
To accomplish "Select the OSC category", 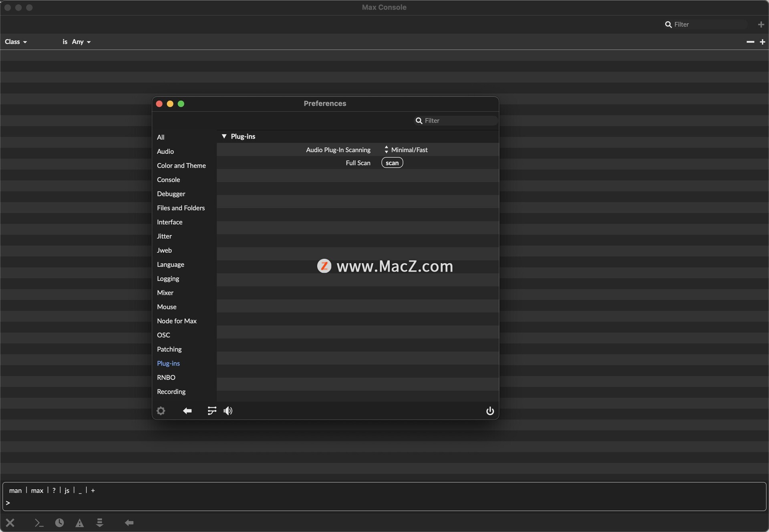I will point(163,335).
